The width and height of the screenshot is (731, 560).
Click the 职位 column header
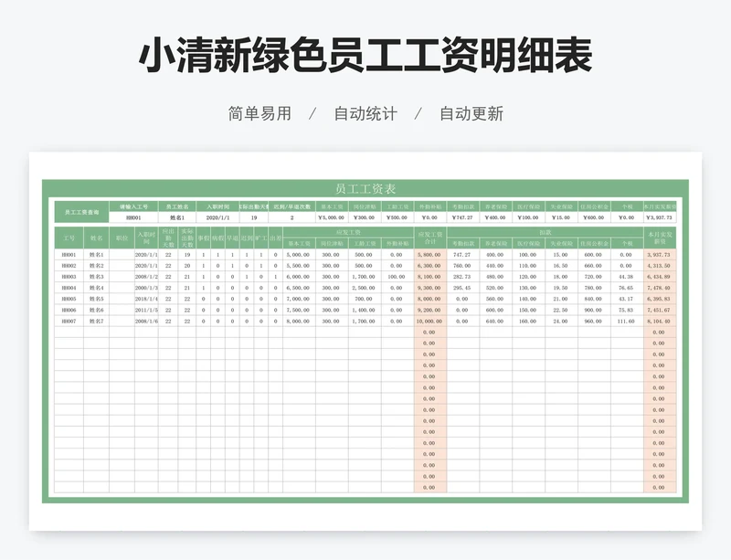[122, 238]
